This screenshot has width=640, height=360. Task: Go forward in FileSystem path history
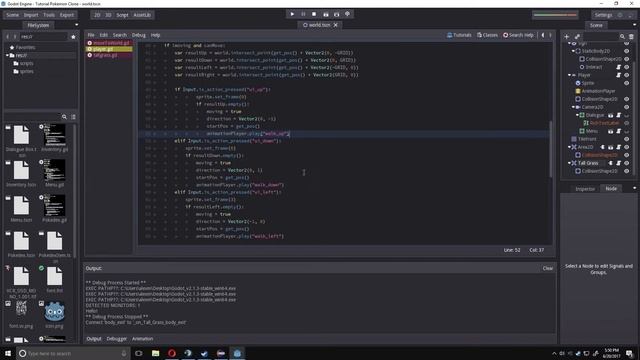[15, 37]
